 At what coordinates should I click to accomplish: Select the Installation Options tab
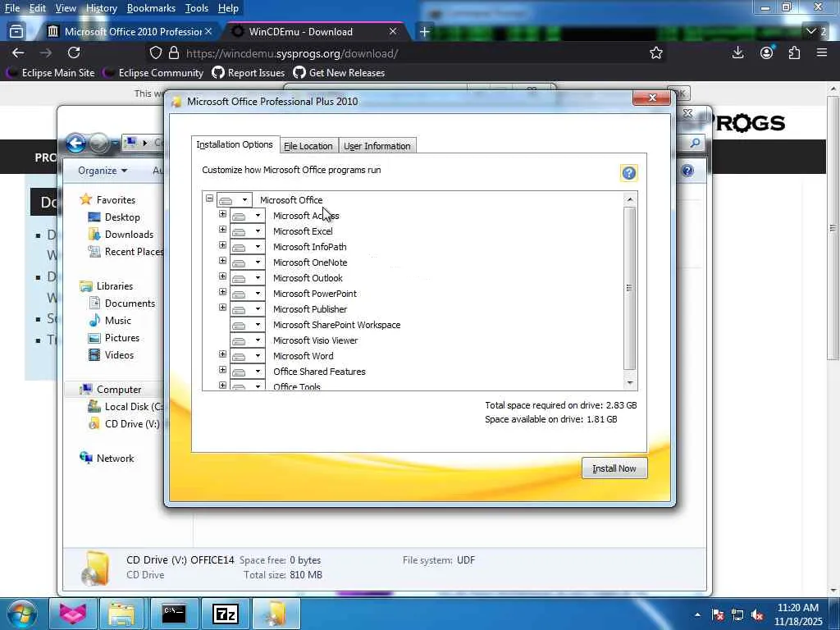tap(235, 144)
